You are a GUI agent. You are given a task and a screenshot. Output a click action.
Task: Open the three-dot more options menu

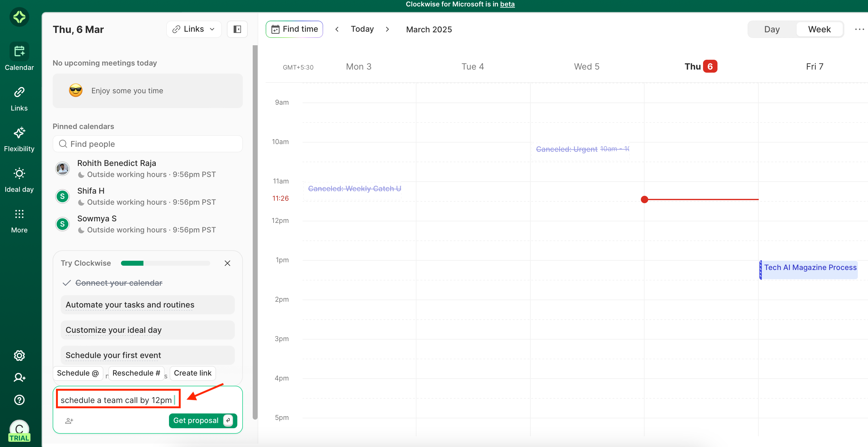click(x=859, y=29)
